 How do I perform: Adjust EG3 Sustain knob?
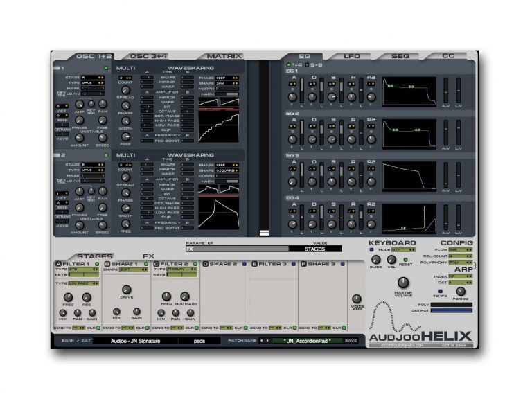(332, 182)
